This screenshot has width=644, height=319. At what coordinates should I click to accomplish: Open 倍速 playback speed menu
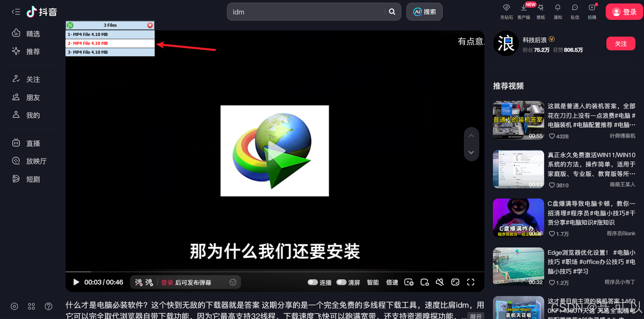(x=392, y=282)
